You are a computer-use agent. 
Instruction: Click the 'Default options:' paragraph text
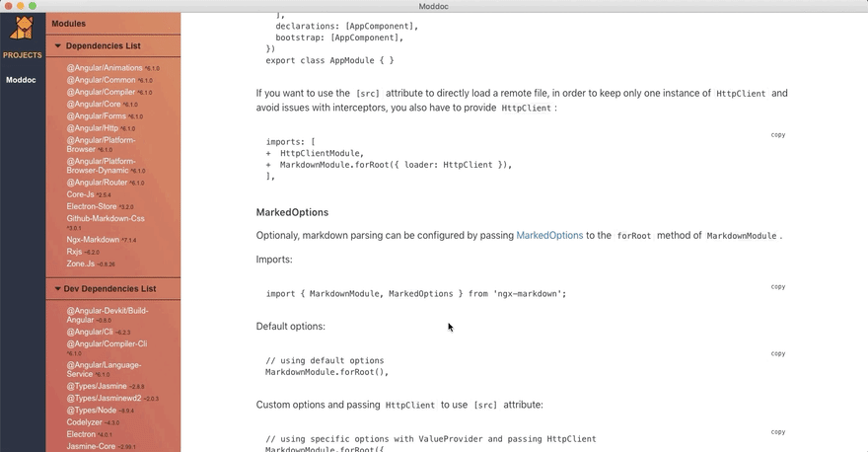click(291, 327)
